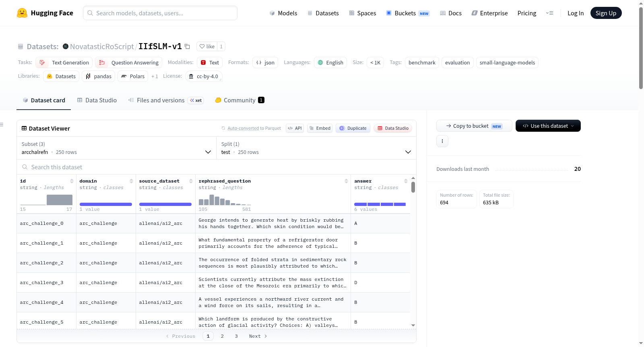Viewport: 644px width, 347px height.
Task: Open the left sidebar toggle icon
Action: (x=2, y=125)
